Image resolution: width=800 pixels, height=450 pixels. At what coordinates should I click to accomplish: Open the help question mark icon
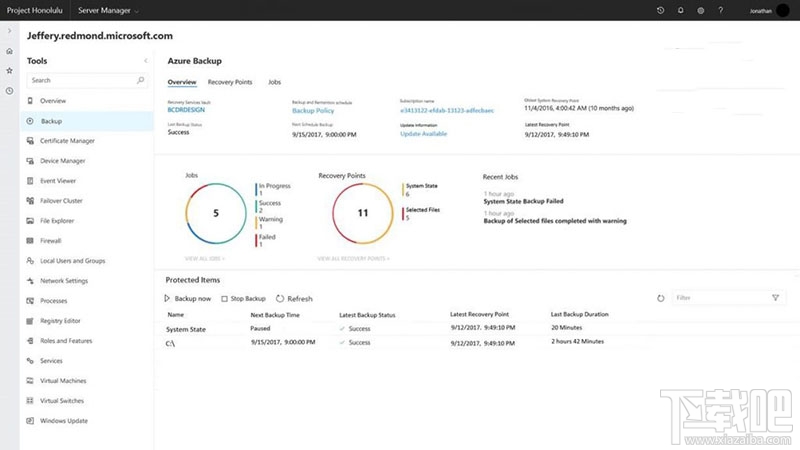point(720,10)
